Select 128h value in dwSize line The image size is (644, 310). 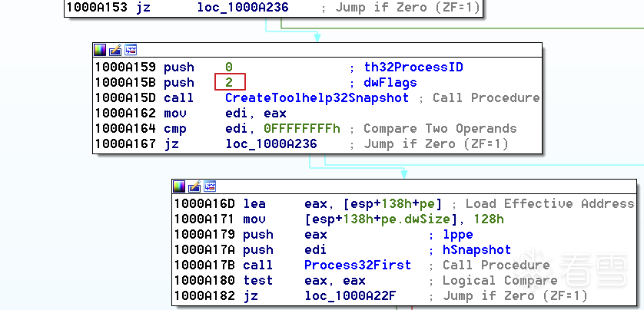[488, 219]
